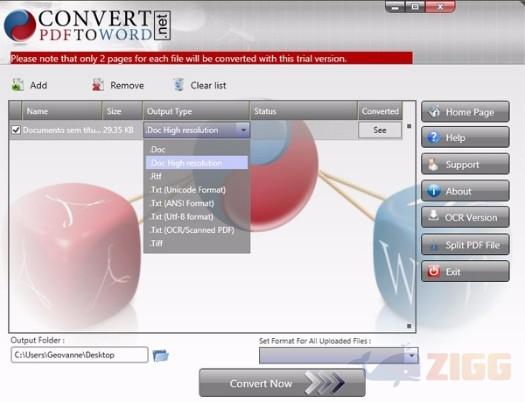This screenshot has width=525, height=402.
Task: Click the About button
Action: click(465, 191)
